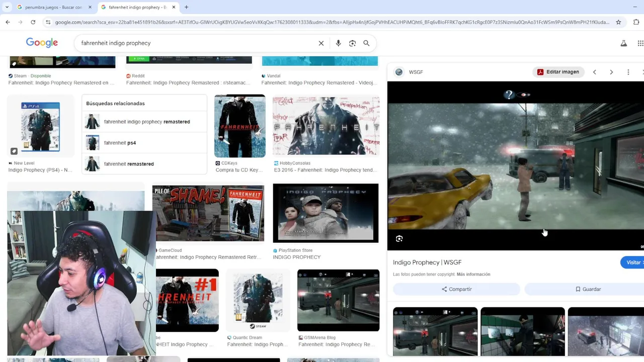Viewport: 644px width, 362px height.
Task: Open the Fahrenheit #1 video thumbnail
Action: coord(187,301)
